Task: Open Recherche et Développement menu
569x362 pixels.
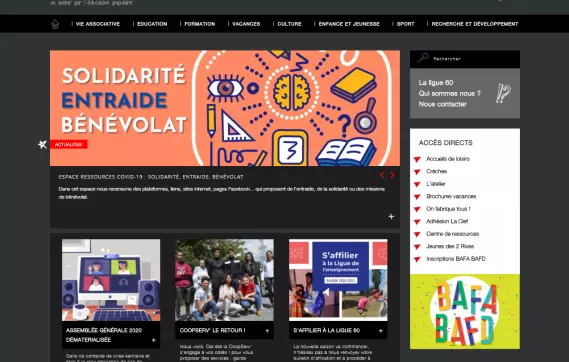Action: point(475,24)
